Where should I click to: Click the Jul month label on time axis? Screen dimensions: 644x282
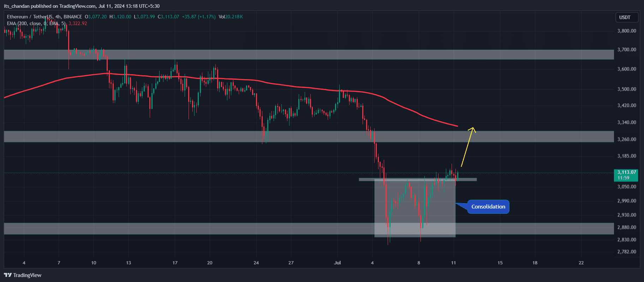pos(338,263)
